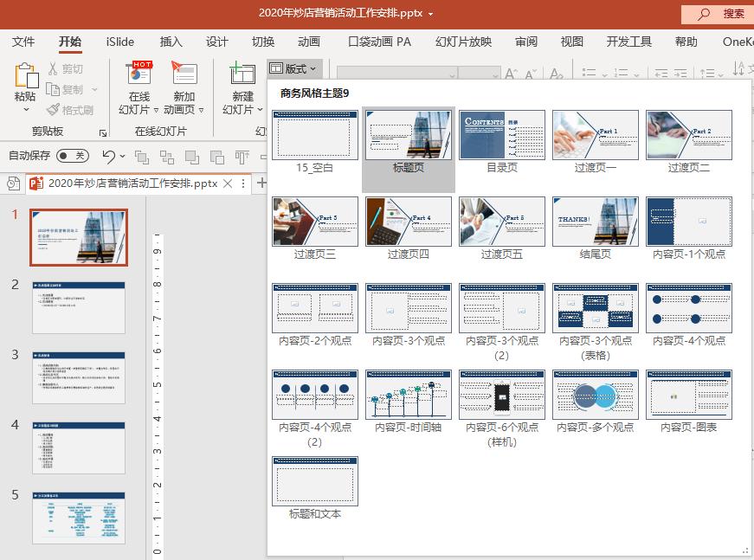Click the 复制 (Copy) icon
754x560 pixels.
pos(54,88)
